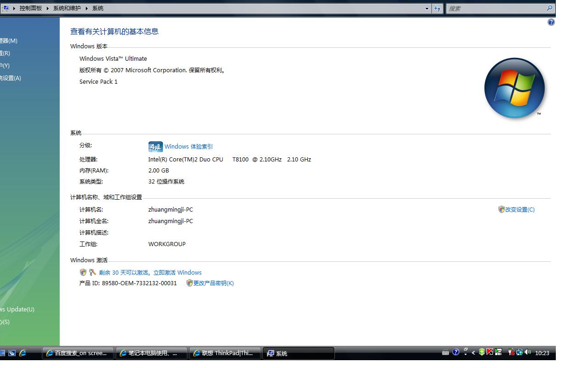Click zhuangmingji-PC beside 计算机名
The height and width of the screenshot is (368, 588).
[x=170, y=209]
